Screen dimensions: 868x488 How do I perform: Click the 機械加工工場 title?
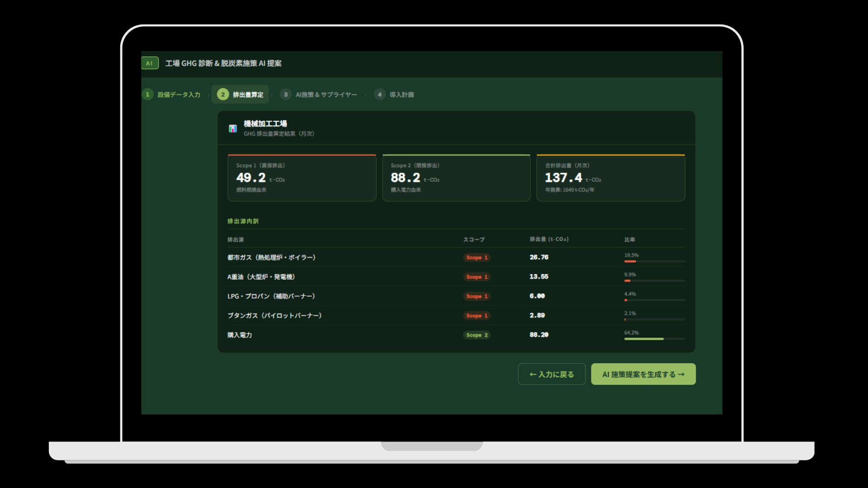click(x=265, y=124)
